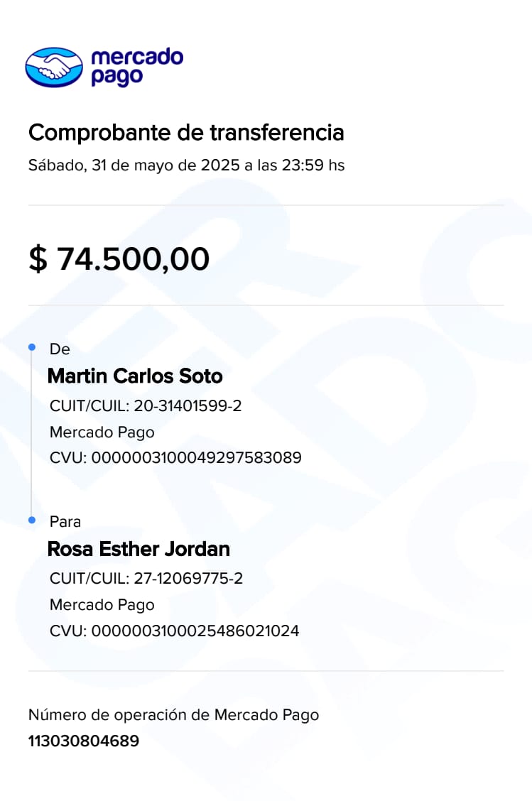
Task: Click the Mercado Pago handshake logo
Action: click(x=54, y=67)
